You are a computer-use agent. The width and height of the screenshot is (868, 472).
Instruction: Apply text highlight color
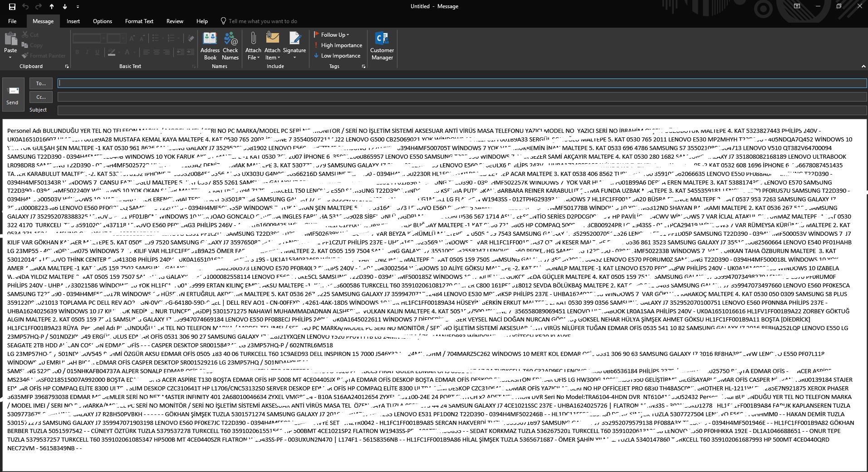click(x=112, y=52)
